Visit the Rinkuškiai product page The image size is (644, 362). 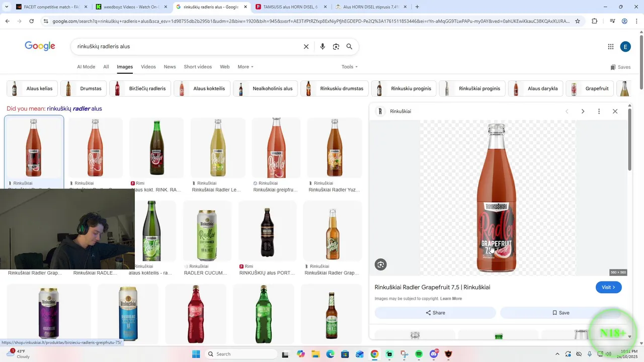tap(609, 287)
